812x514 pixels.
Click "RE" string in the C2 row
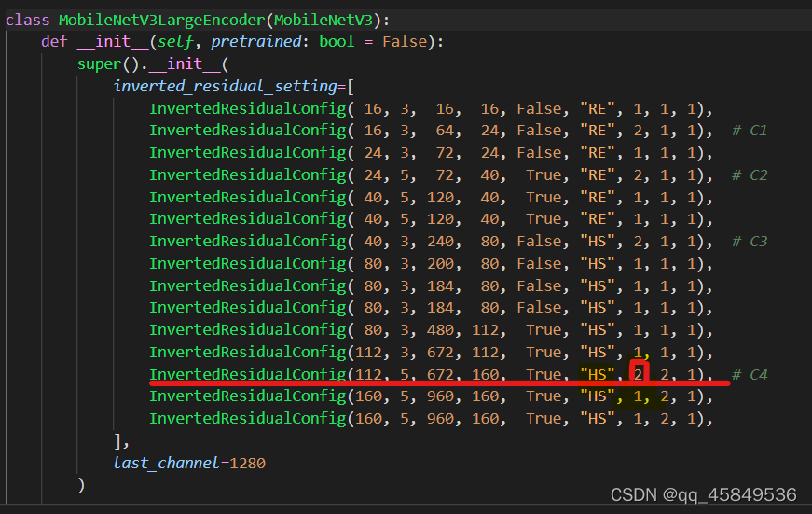pos(597,174)
